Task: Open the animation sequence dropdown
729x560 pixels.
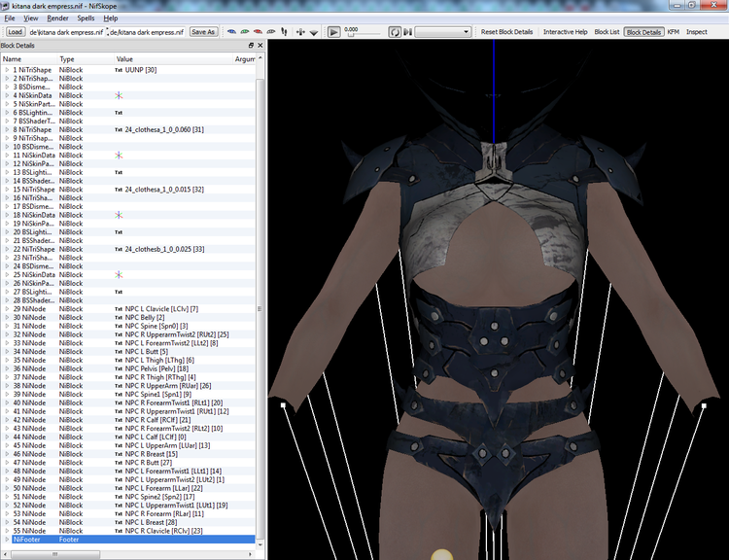Action: (x=442, y=32)
